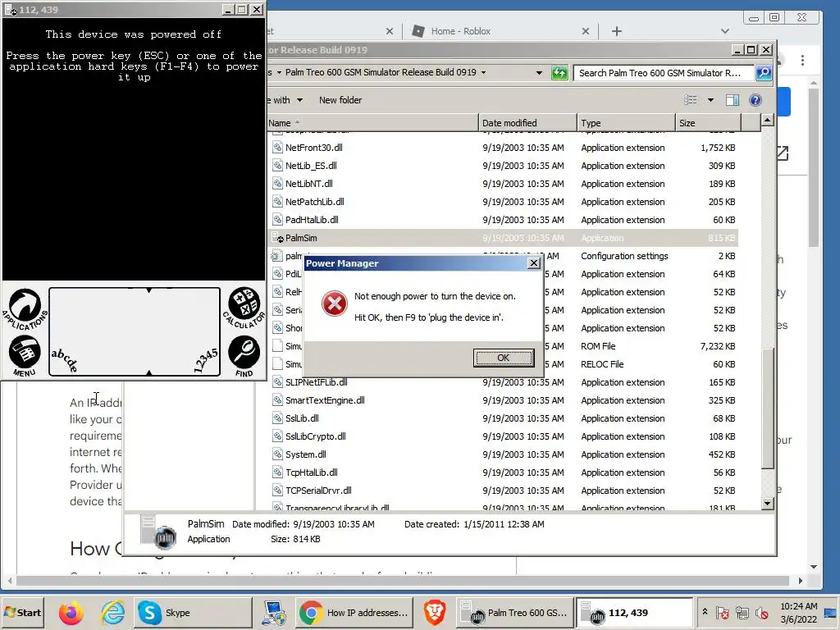Select the NetLibNT.dll row

coord(503,184)
